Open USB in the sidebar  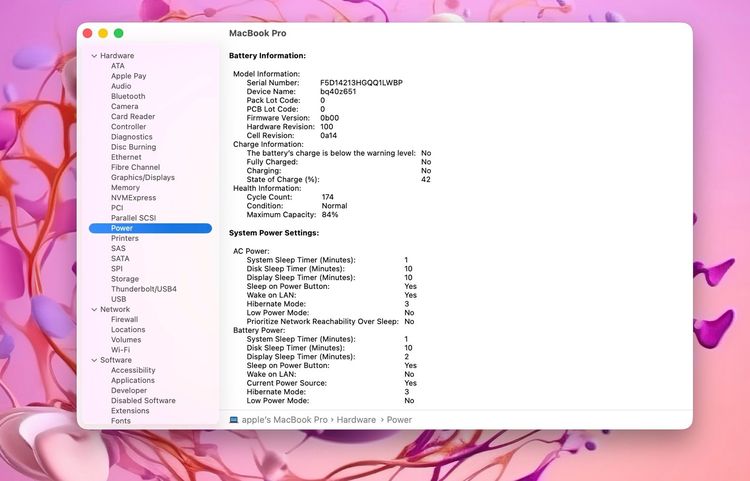[x=119, y=299]
